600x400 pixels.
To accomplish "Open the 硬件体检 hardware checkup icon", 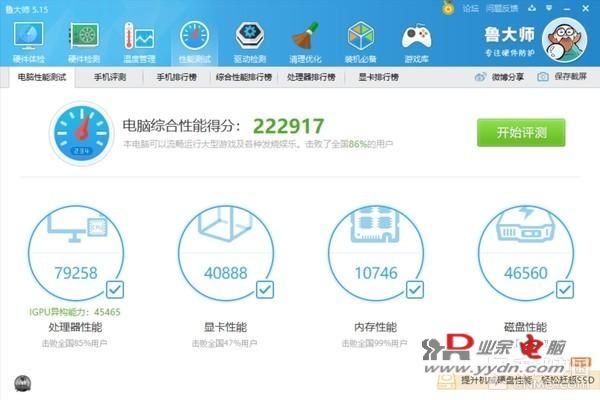I will 29,42.
